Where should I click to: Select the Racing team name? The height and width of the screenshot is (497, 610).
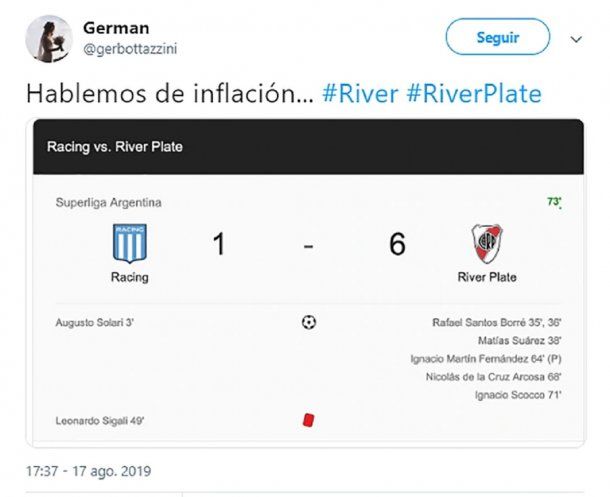pos(130,277)
